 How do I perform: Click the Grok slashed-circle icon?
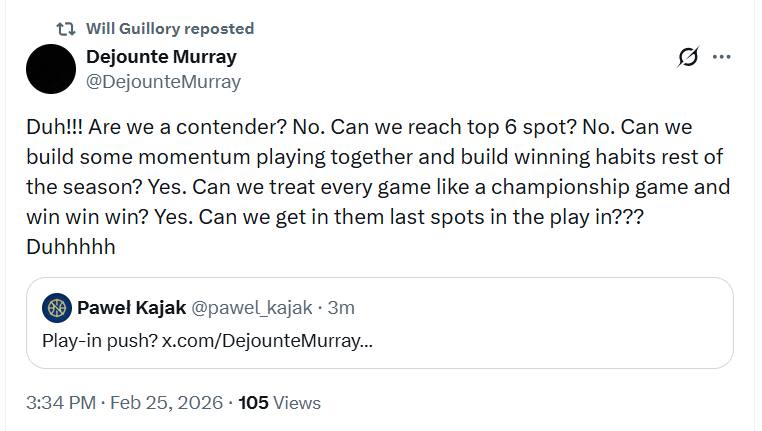pyautogui.click(x=688, y=57)
